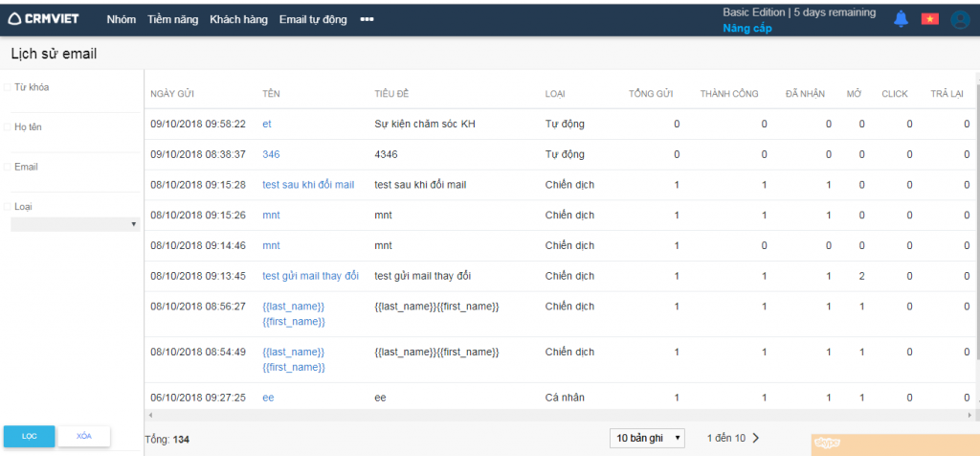Open the Email tự động menu
Screen dimensions: 980x456
313,19
